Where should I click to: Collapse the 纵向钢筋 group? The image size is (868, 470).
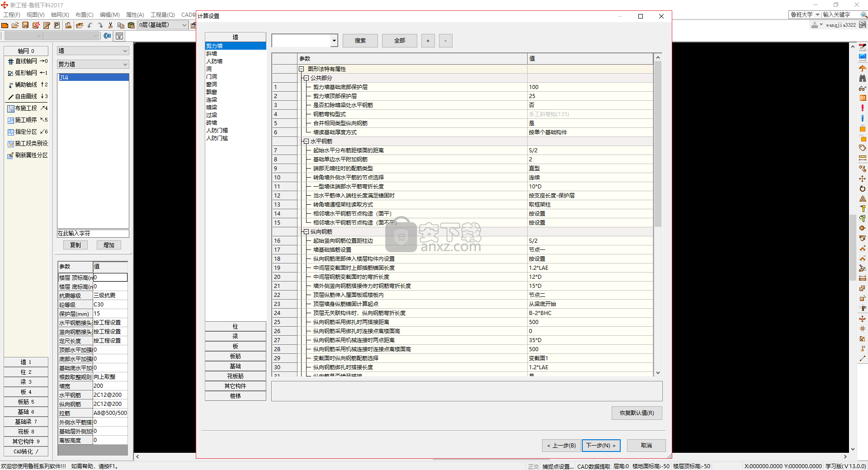pyautogui.click(x=306, y=232)
